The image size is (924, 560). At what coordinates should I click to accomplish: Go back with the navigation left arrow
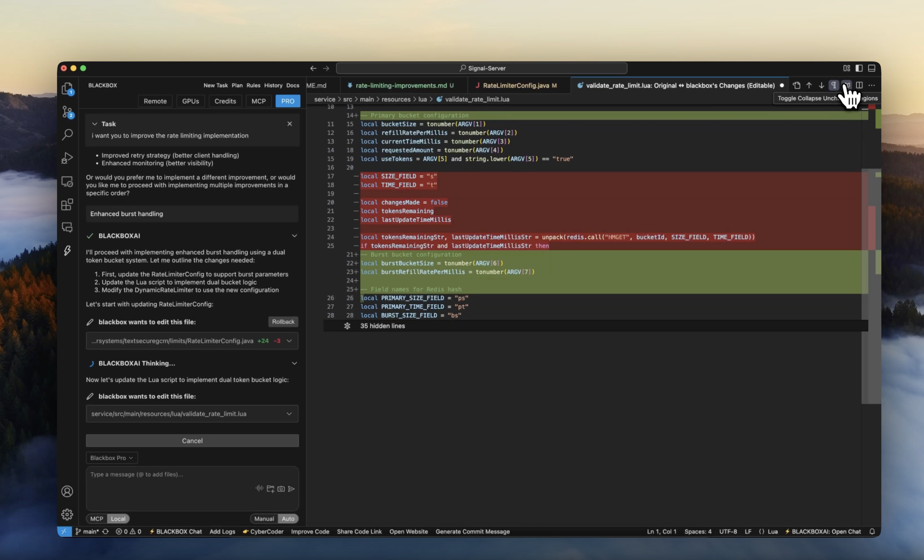[313, 68]
